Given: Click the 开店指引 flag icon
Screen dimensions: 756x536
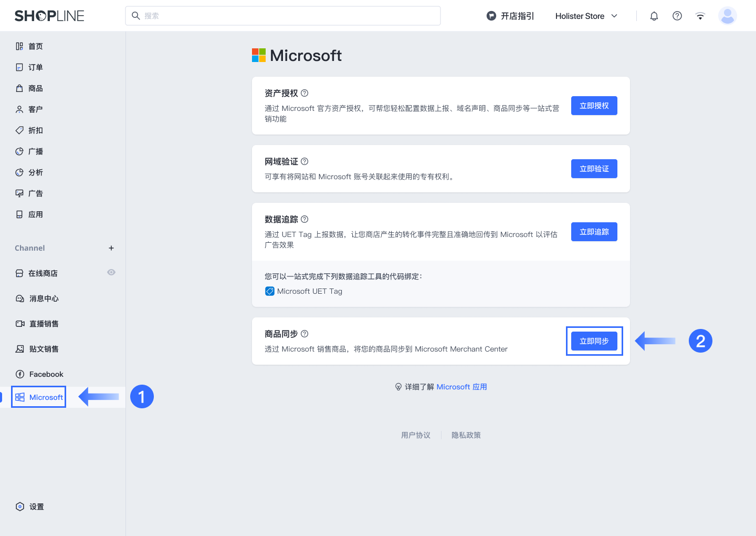Looking at the screenshot, I should (491, 16).
